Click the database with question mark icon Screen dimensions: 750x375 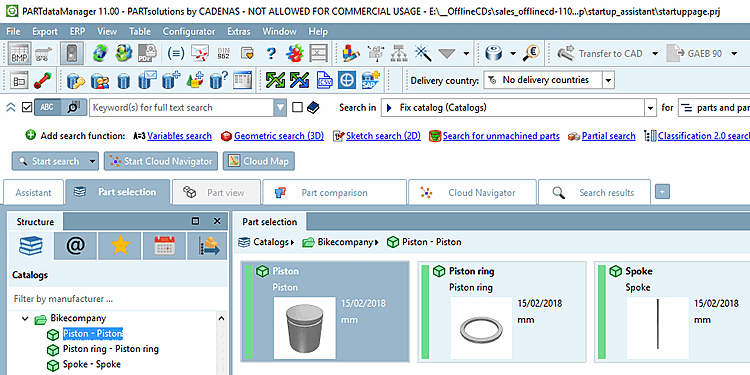pos(219,80)
